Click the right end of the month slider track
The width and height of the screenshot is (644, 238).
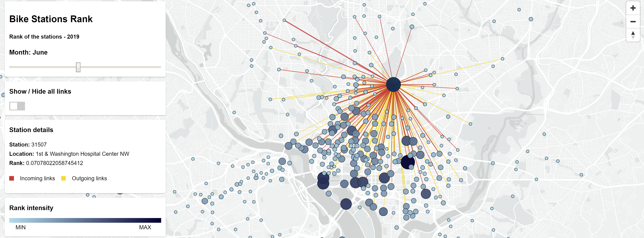pos(160,67)
